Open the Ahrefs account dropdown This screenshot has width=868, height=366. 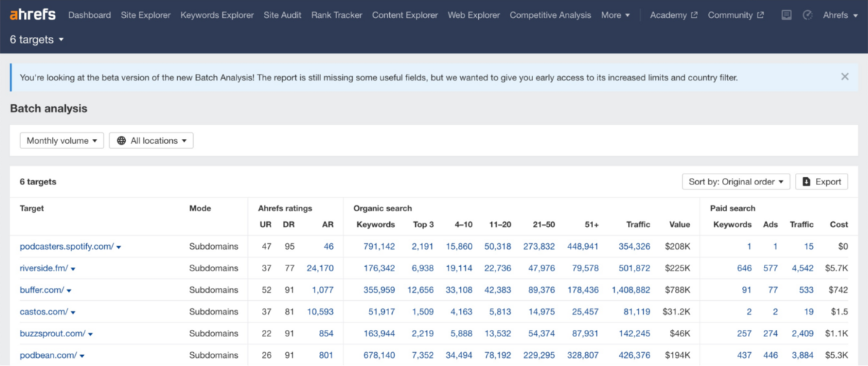[840, 15]
